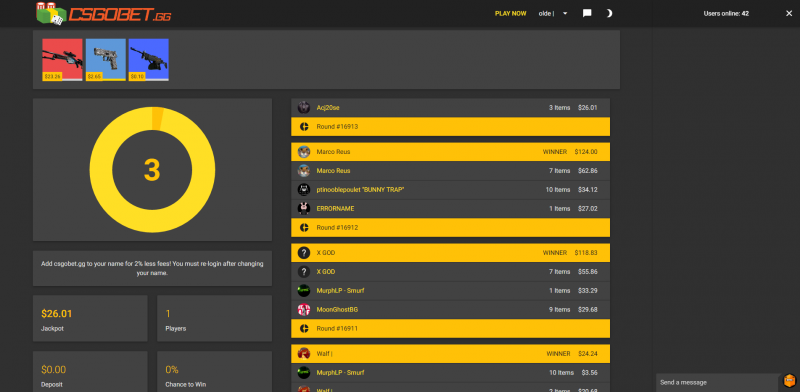Click the 0% Chance to Win value
800x392 pixels.
click(172, 370)
